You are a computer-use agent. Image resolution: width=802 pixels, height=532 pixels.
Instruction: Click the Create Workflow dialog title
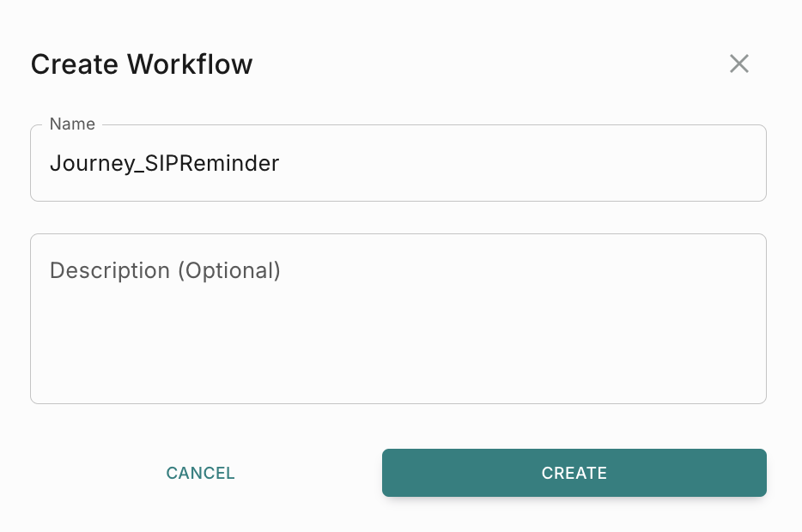142,64
